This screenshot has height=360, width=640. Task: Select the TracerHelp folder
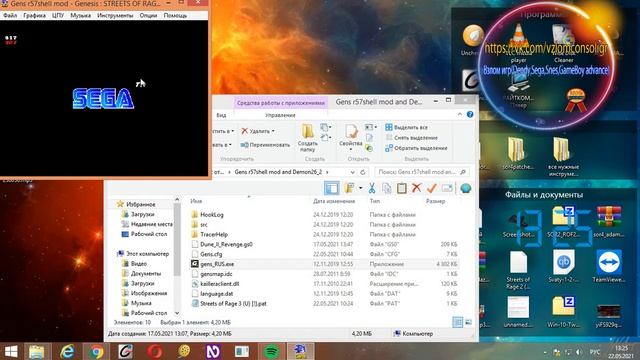pyautogui.click(x=214, y=234)
